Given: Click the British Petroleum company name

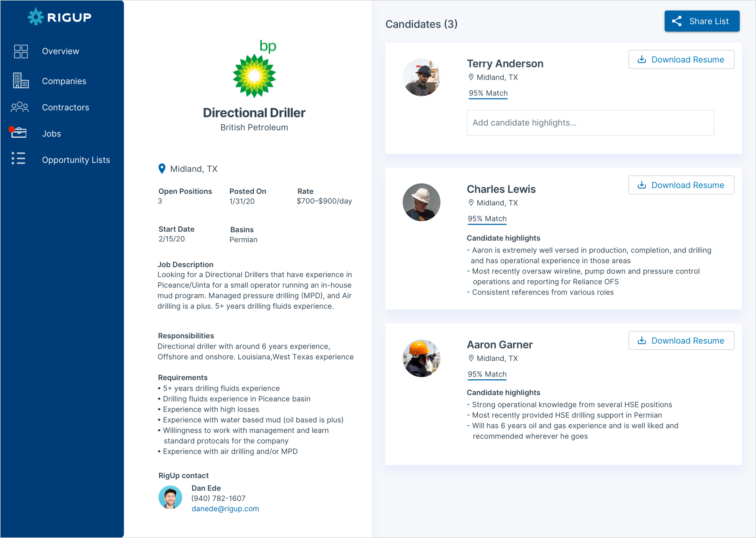Looking at the screenshot, I should [x=254, y=128].
